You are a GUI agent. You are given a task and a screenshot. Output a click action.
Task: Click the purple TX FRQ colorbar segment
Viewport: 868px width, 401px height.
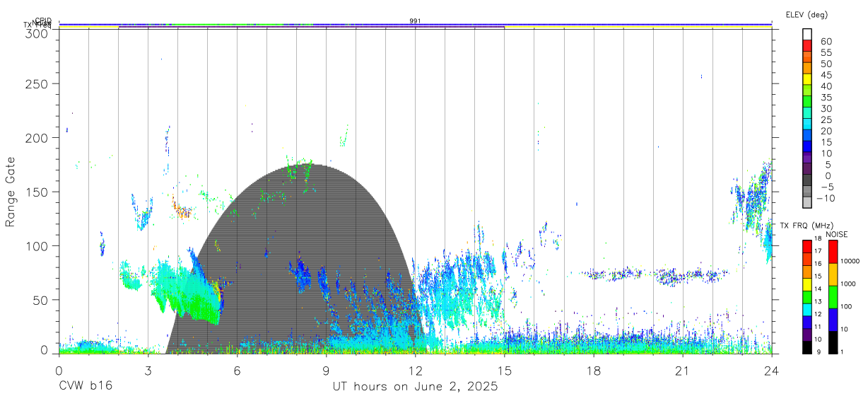(807, 334)
